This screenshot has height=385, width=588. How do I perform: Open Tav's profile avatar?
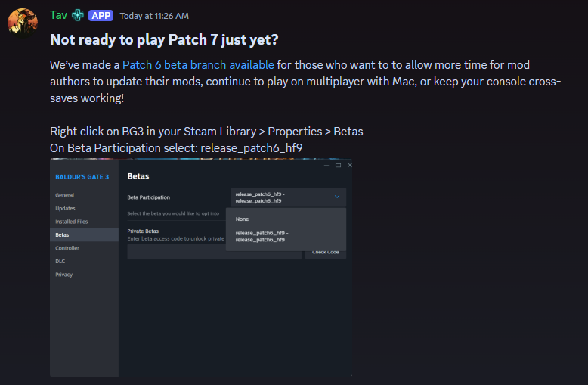[23, 22]
